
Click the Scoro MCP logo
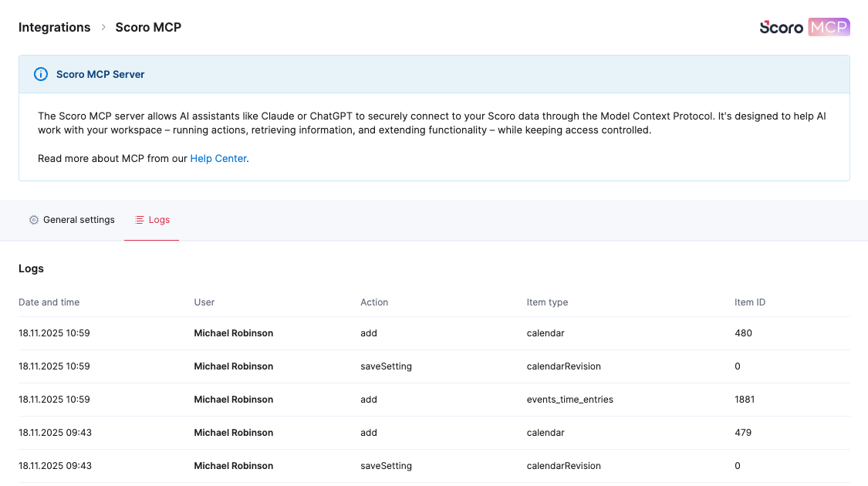point(804,27)
